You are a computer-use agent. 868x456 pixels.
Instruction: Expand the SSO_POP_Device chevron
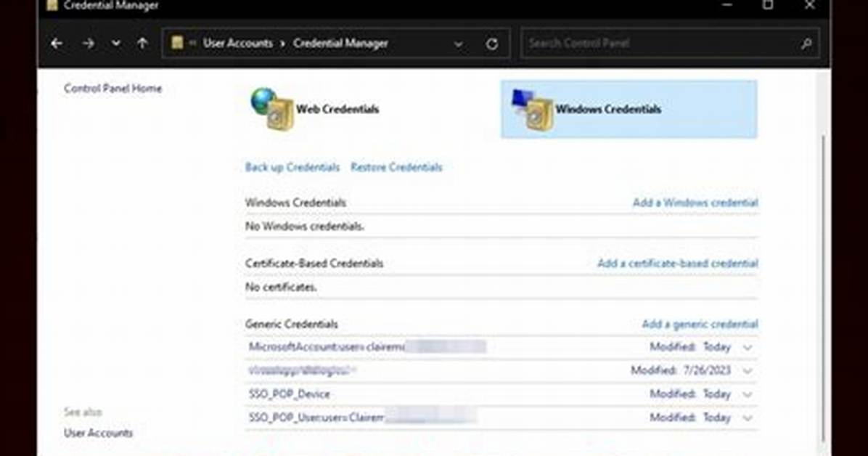point(748,395)
